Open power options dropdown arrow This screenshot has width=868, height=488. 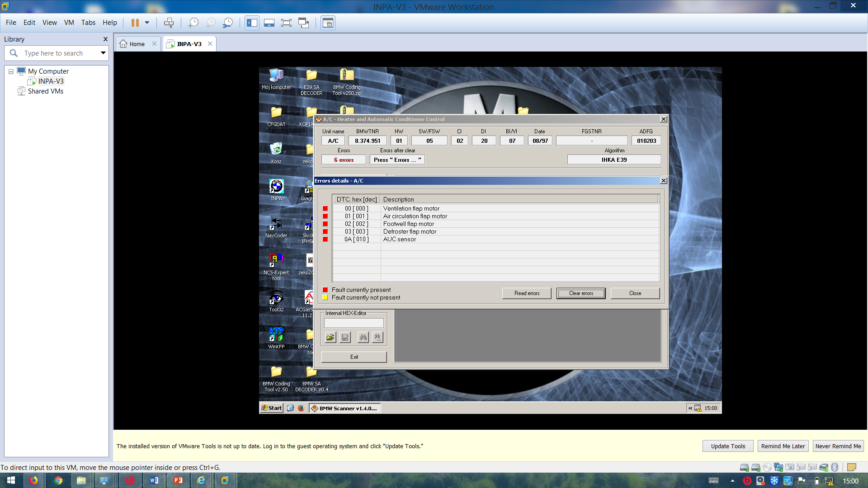pos(147,23)
